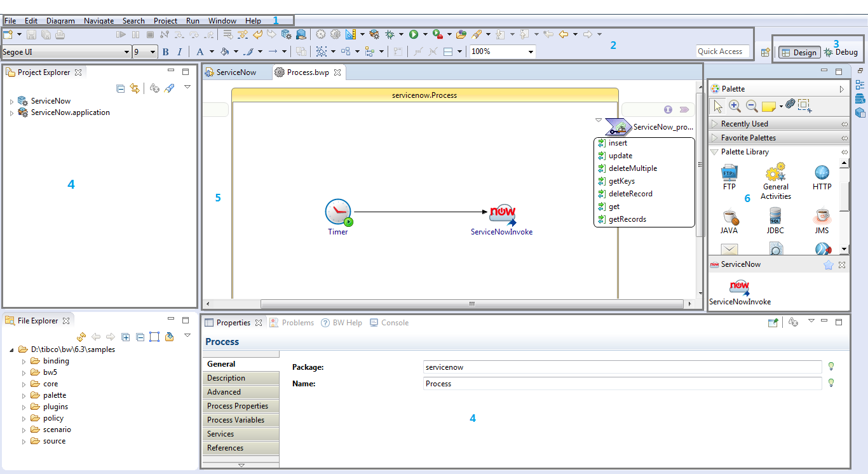Expand the binding folder in File Explorer
The height and width of the screenshot is (474, 868).
click(24, 361)
